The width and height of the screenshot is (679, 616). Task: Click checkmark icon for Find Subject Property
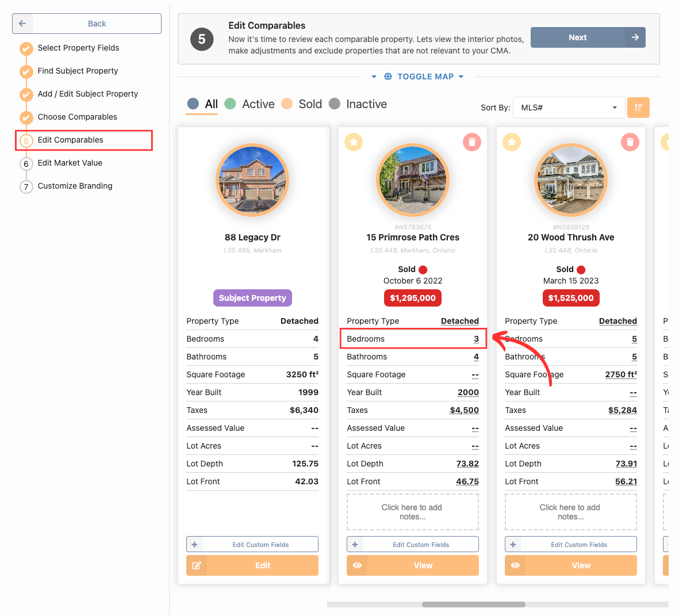[x=26, y=71]
